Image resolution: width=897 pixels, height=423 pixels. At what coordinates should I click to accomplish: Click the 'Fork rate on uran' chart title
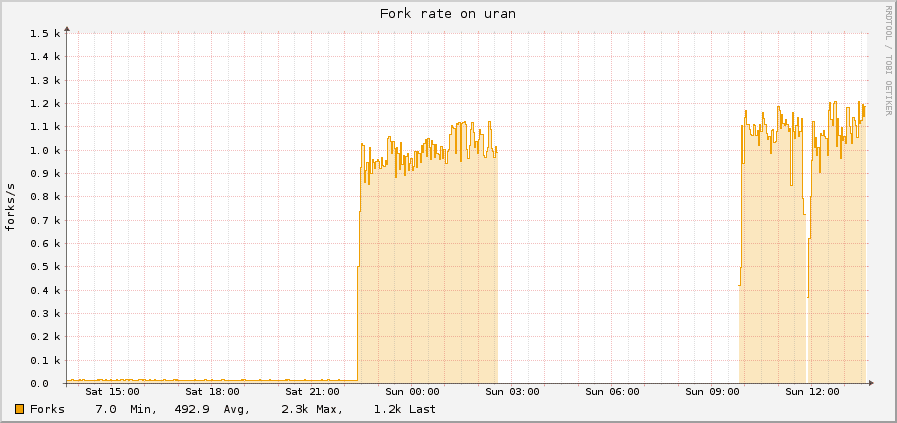pyautogui.click(x=448, y=14)
